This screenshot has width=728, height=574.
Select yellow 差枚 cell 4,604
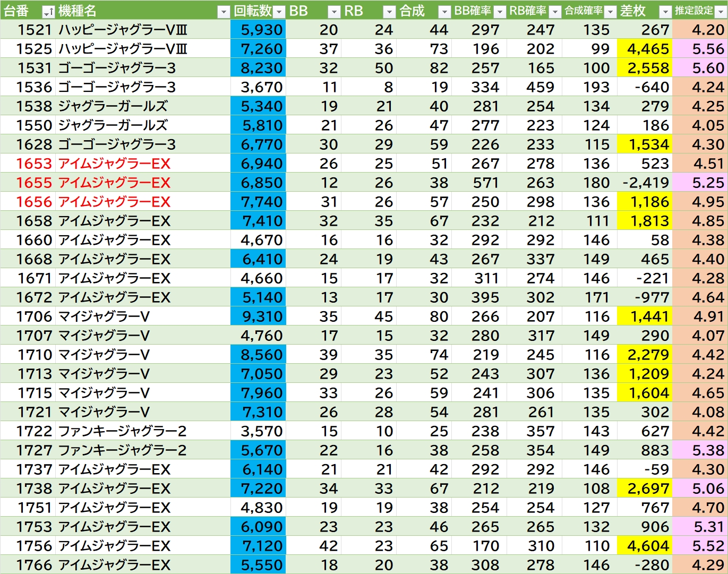[x=645, y=546]
